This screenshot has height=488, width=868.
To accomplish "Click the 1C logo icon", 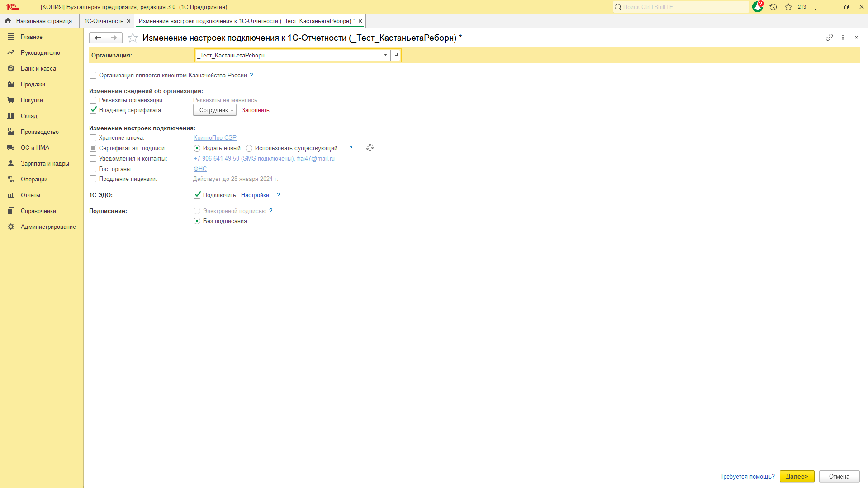I will click(12, 7).
